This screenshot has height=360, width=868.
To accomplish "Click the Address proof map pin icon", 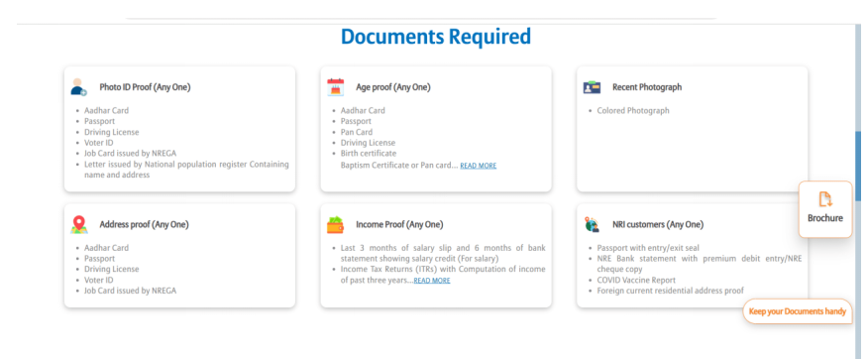I will 78,224.
